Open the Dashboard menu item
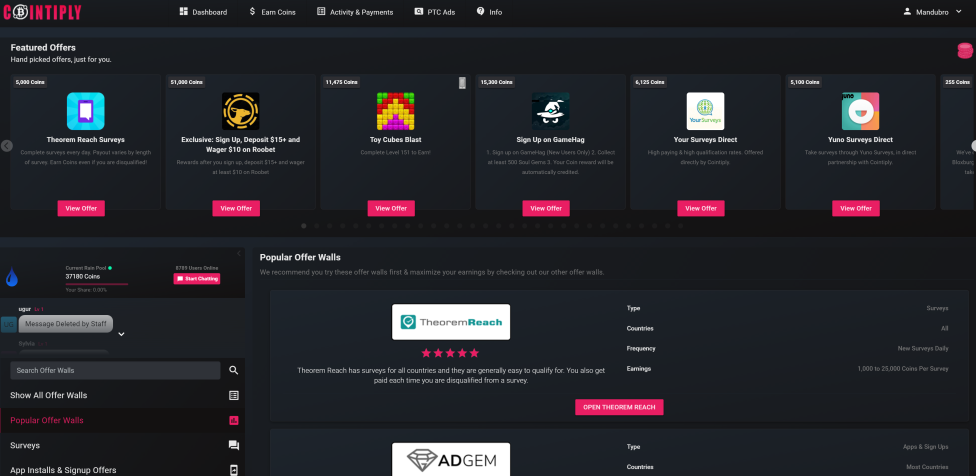This screenshot has height=476, width=976. tap(203, 12)
